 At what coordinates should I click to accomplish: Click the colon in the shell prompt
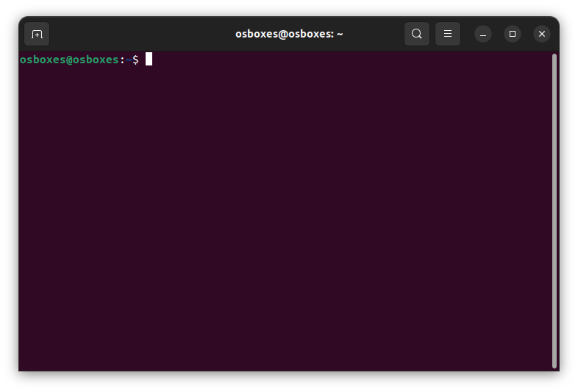tap(122, 60)
